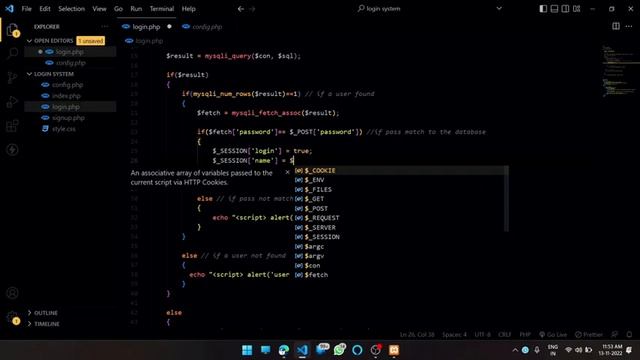Select config.php under Open Editors

(70, 63)
